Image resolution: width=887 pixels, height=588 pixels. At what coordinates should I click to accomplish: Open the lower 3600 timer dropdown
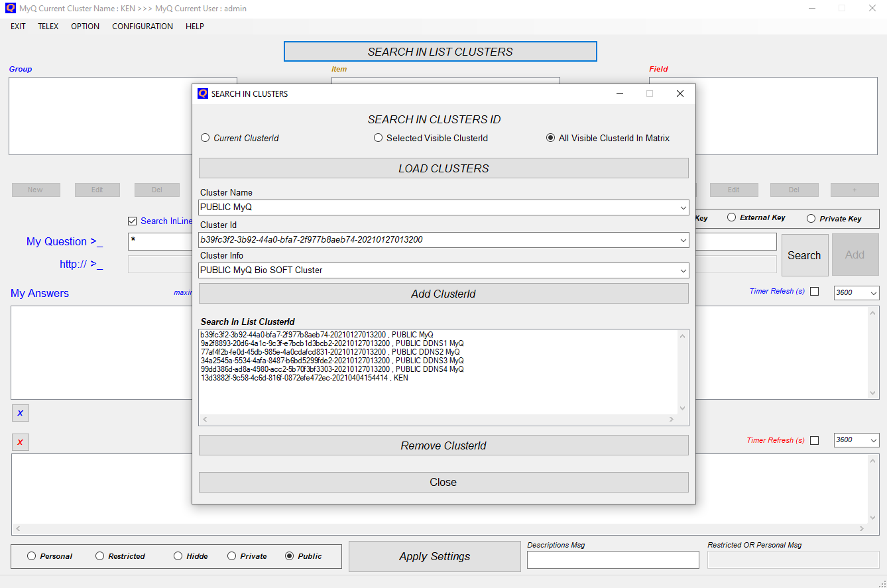874,440
